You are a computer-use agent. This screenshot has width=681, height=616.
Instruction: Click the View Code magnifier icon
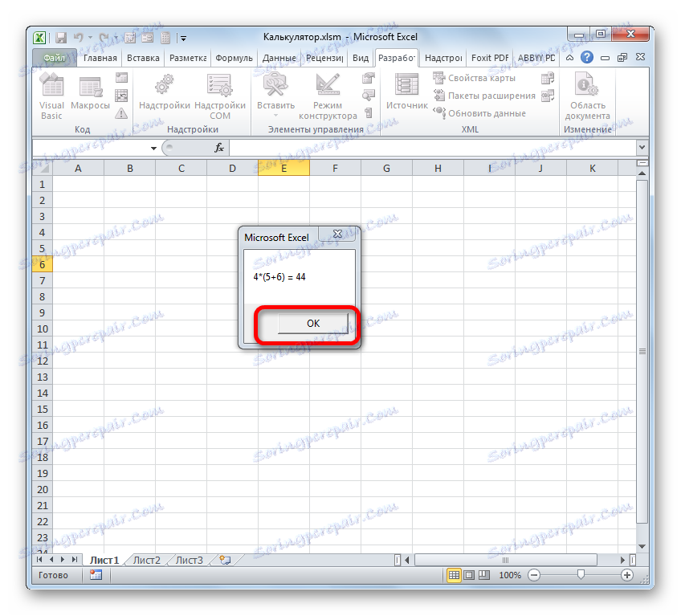click(x=369, y=95)
